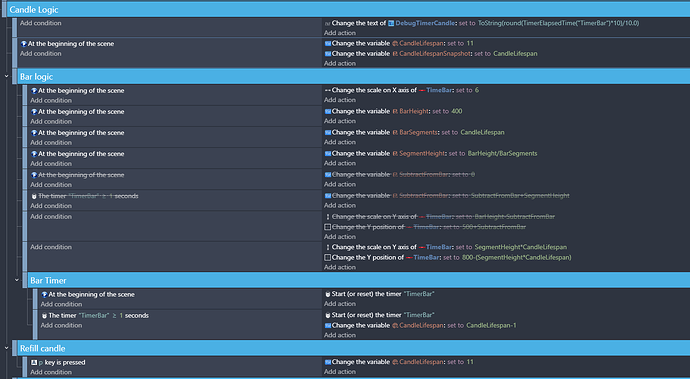Viewport: 690px width, 379px height.
Task: Select the CandleLifespan-1 expression
Action: click(x=492, y=326)
